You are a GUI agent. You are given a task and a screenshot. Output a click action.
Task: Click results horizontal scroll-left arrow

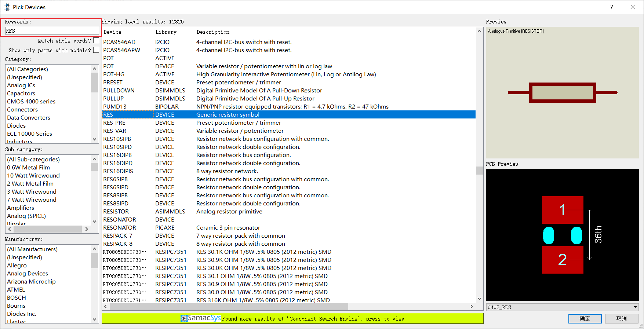point(106,306)
